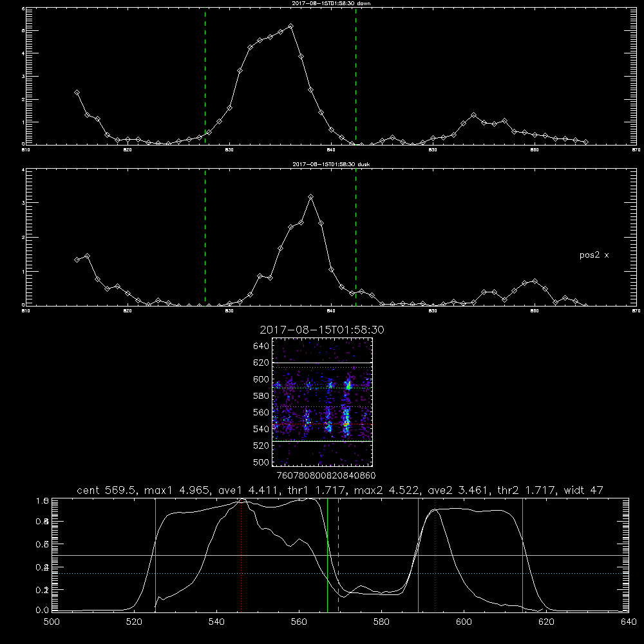Click the '640' label on heatmap y-axis

point(261,346)
